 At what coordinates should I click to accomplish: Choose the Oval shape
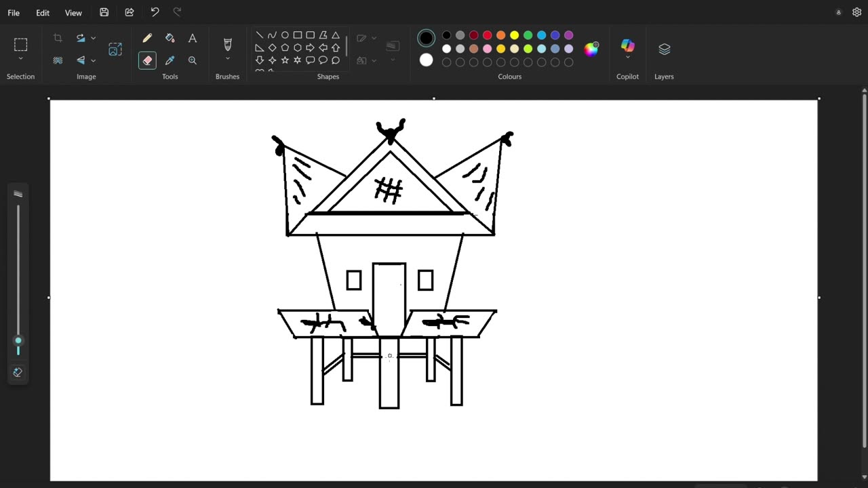click(x=285, y=35)
